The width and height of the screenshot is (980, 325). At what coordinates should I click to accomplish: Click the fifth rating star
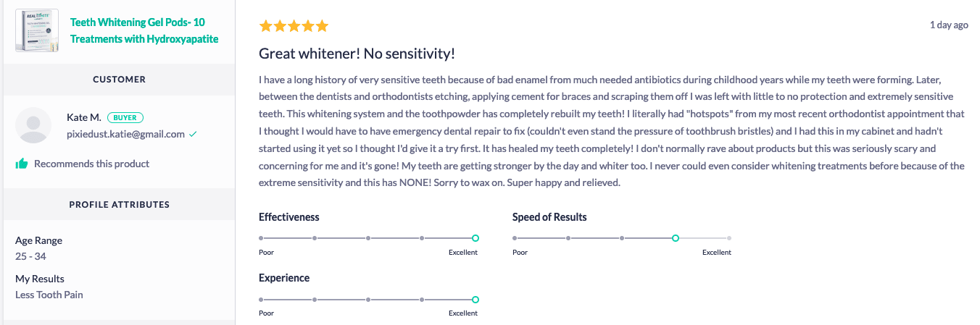pos(322,26)
